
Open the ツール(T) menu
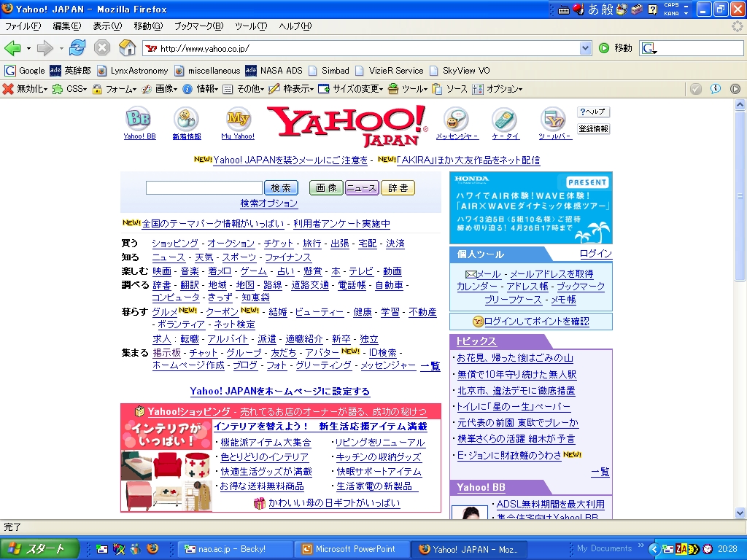coord(251,26)
